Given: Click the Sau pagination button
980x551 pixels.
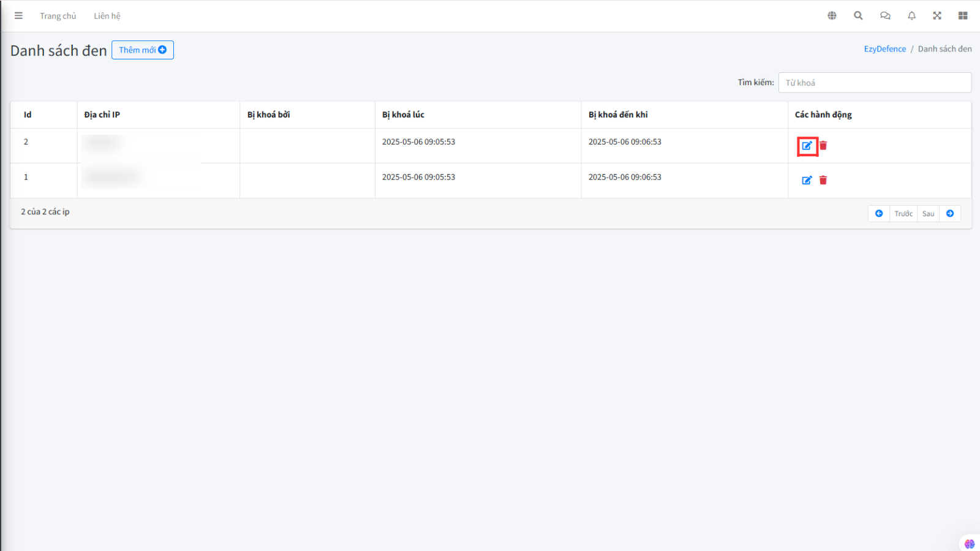Looking at the screenshot, I should pos(928,214).
